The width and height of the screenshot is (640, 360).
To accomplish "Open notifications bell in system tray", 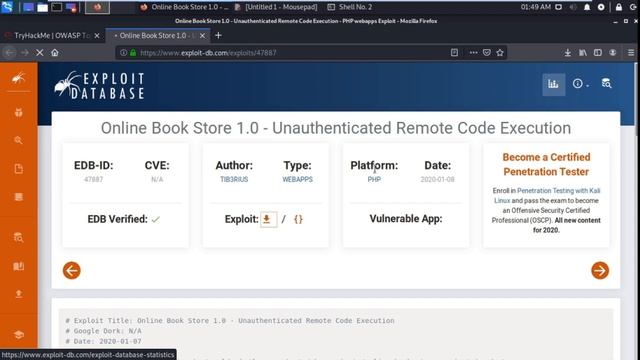I will [587, 7].
